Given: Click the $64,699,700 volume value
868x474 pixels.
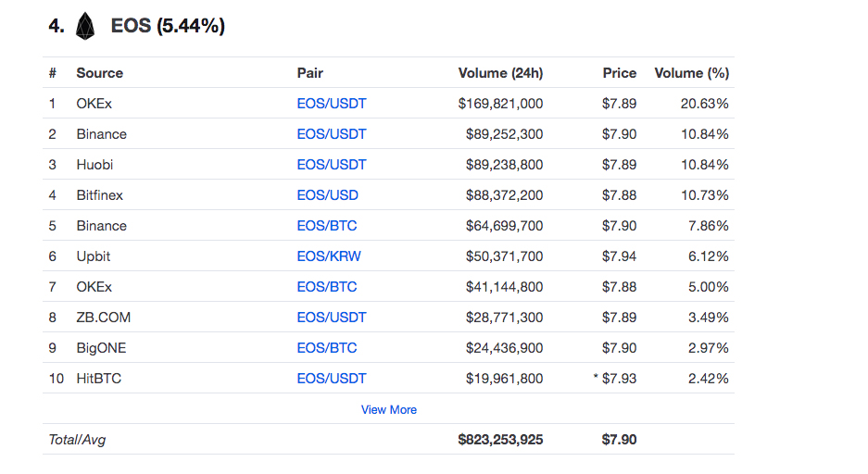Looking at the screenshot, I should point(504,226).
